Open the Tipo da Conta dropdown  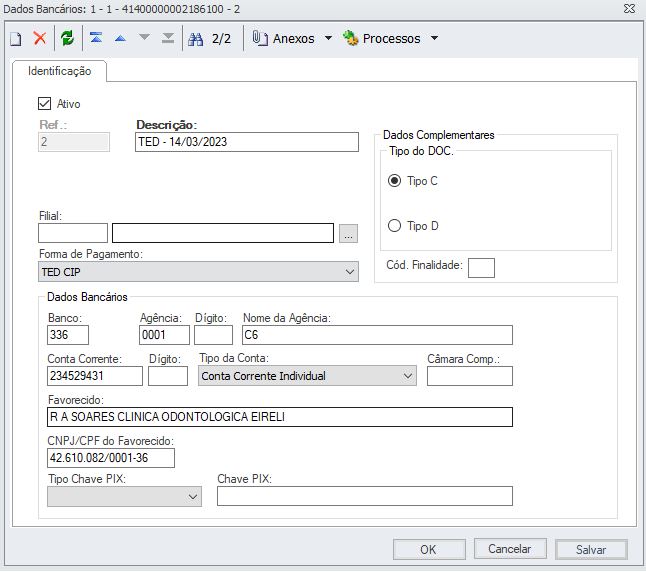[x=407, y=376]
